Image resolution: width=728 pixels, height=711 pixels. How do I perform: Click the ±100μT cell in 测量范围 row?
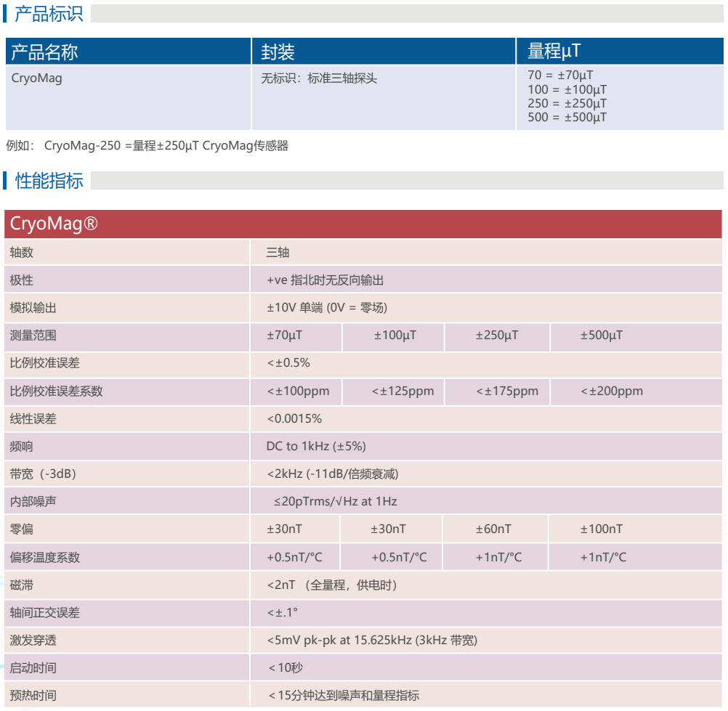pos(395,336)
